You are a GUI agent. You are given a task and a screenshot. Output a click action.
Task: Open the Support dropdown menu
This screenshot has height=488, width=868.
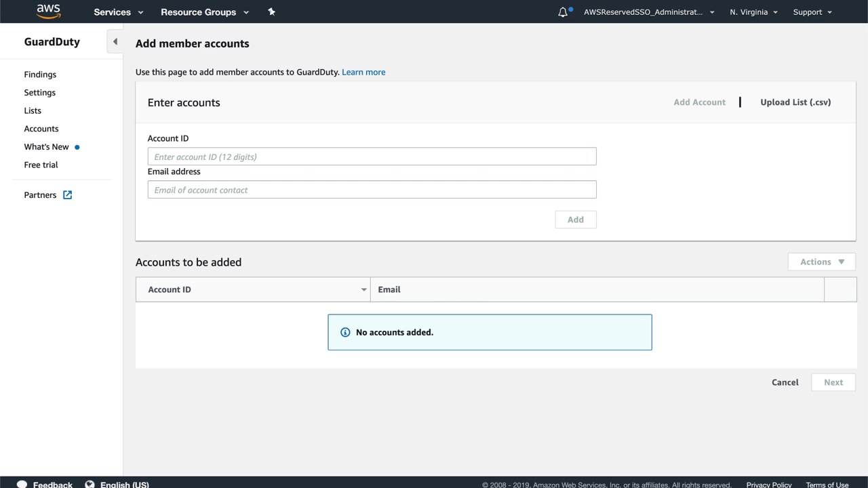[x=812, y=12]
